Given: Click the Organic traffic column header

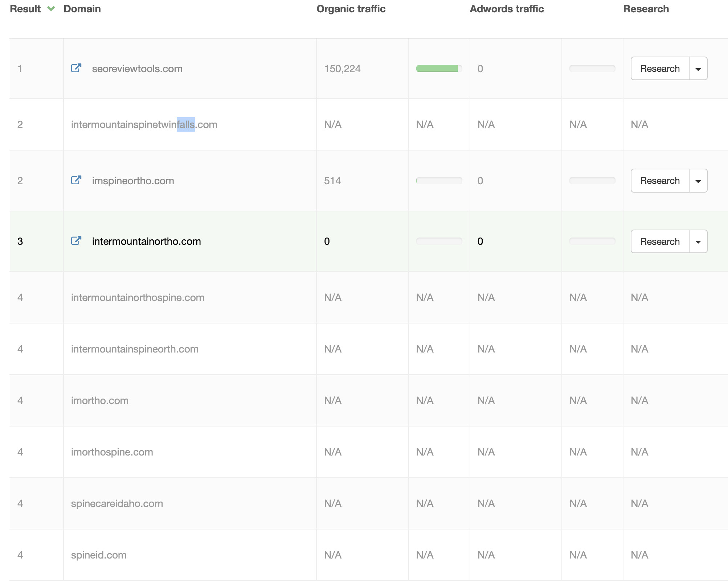Looking at the screenshot, I should tap(351, 9).
